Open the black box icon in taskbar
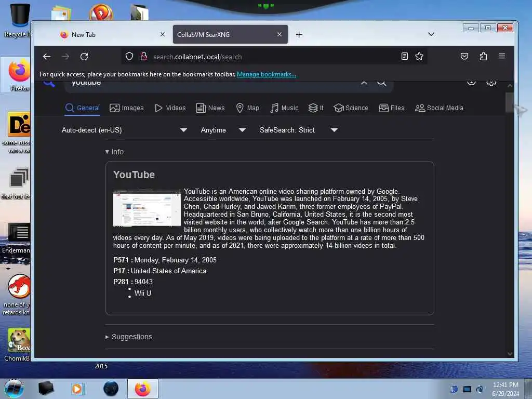Image resolution: width=532 pixels, height=399 pixels. tap(46, 389)
